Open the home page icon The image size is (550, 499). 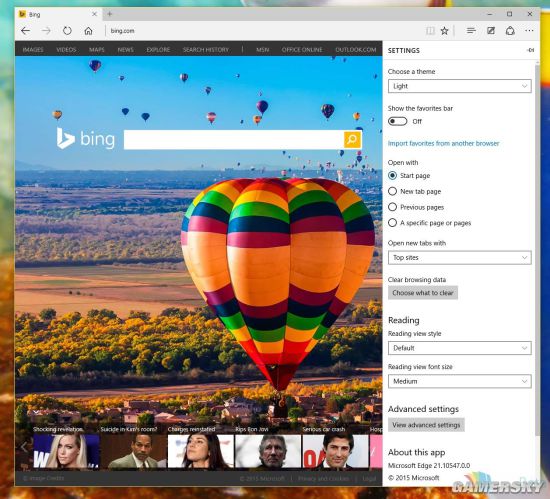pyautogui.click(x=88, y=31)
